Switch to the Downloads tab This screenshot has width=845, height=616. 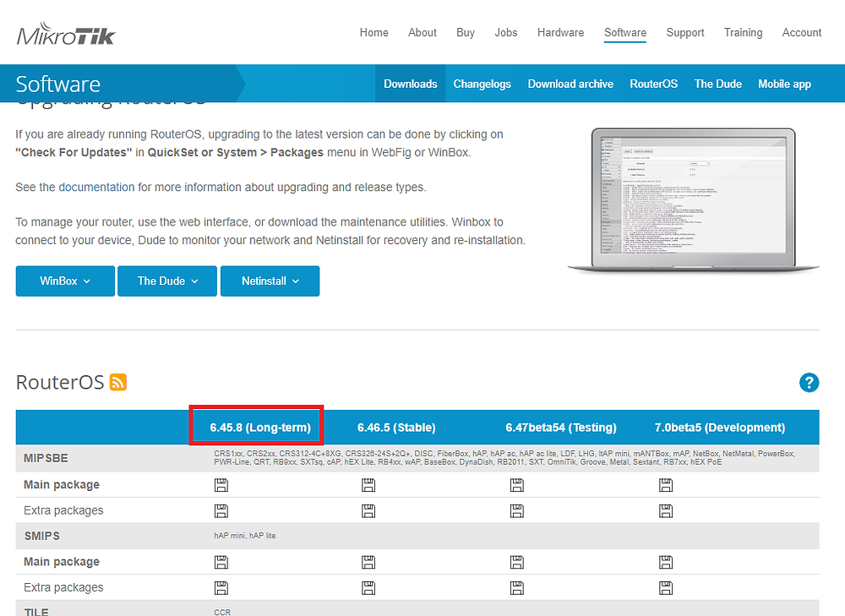(411, 84)
